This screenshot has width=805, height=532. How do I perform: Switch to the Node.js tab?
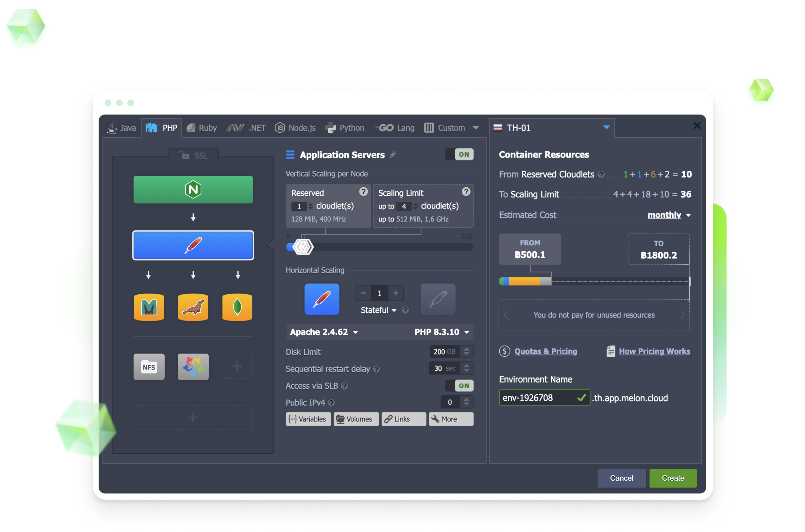295,128
